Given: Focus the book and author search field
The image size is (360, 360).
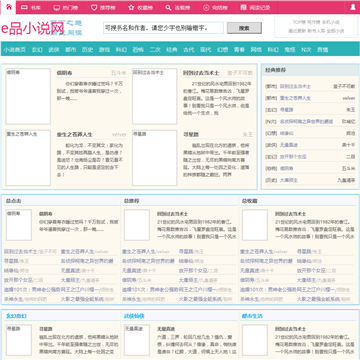Looking at the screenshot, I should (x=163, y=28).
